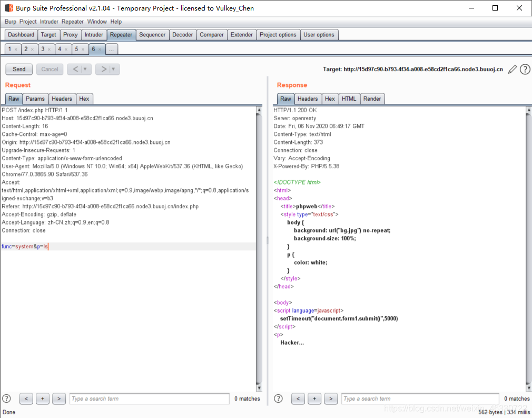The image size is (532, 418).
Task: Close Repeater tab 1
Action: 16,50
